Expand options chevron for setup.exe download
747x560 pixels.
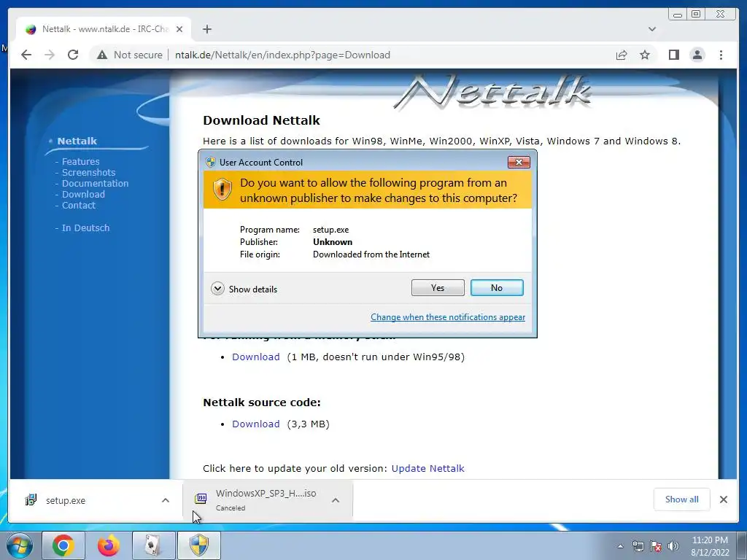(x=166, y=500)
